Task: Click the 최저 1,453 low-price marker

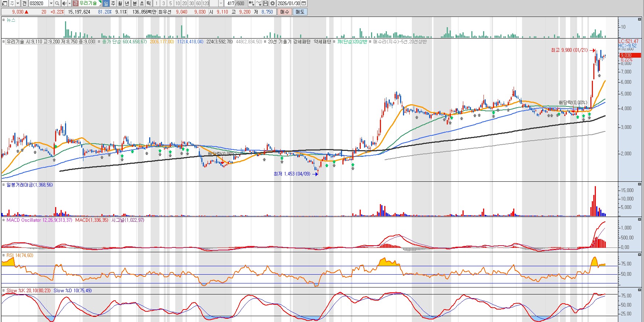Action: pyautogui.click(x=296, y=174)
